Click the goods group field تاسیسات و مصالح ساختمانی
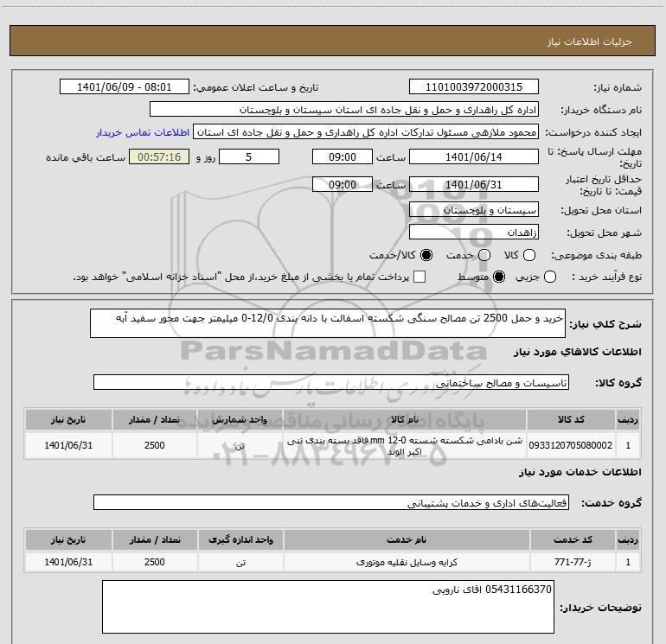This screenshot has height=644, width=666. (331, 382)
